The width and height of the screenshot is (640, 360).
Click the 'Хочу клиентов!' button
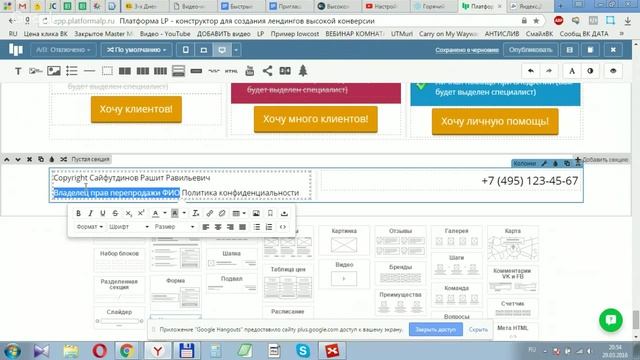(136, 109)
